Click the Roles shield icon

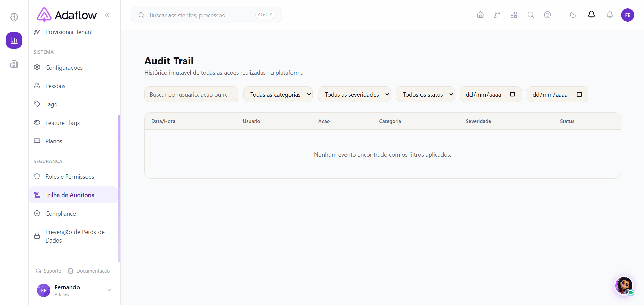click(37, 176)
